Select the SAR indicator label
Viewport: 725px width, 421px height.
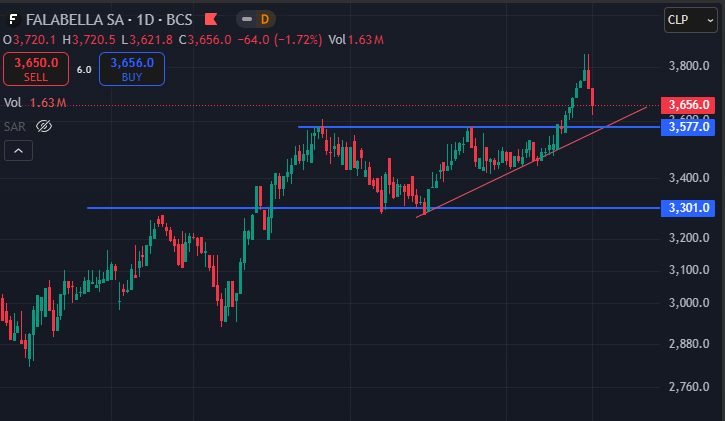click(14, 127)
